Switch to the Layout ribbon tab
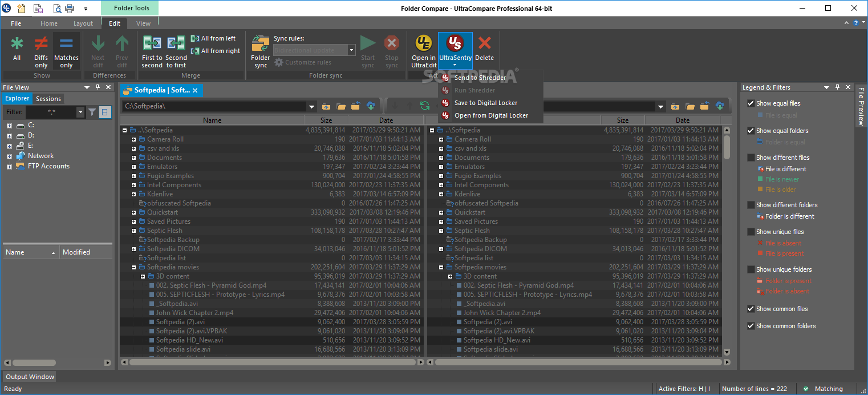This screenshot has height=395, width=868. [x=83, y=23]
